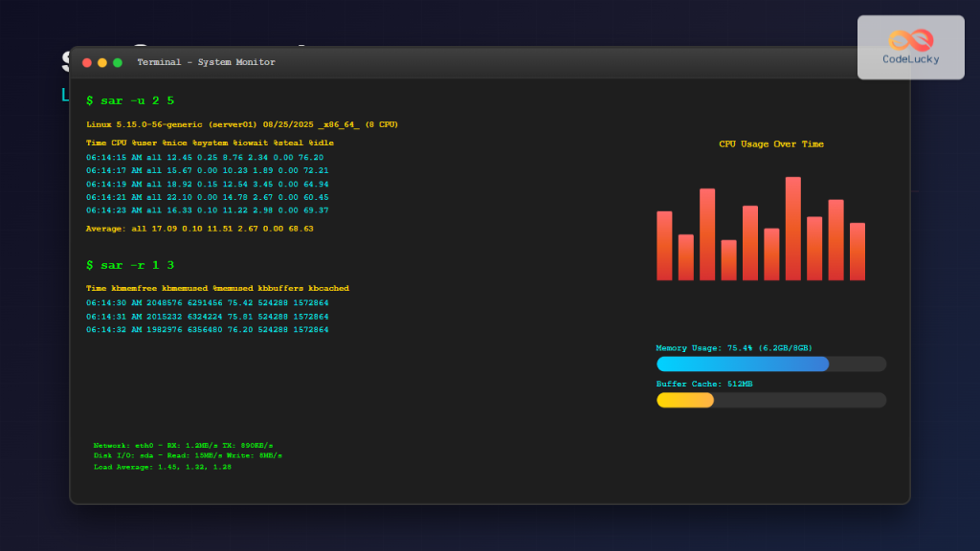Click the Buffer Cache 512MB progress indicator
The image size is (980, 551).
tap(770, 400)
